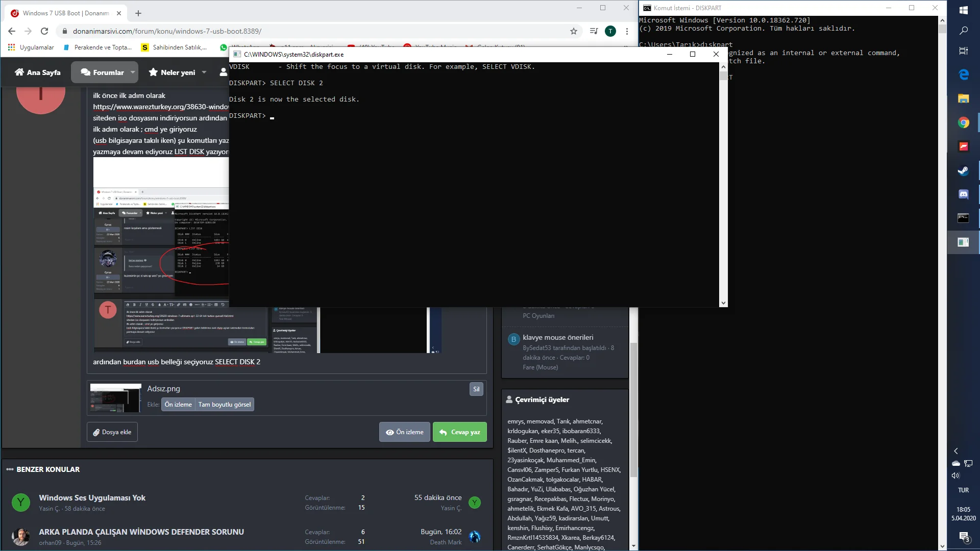Bookmark this page with star icon
The width and height of the screenshot is (980, 551).
[574, 31]
